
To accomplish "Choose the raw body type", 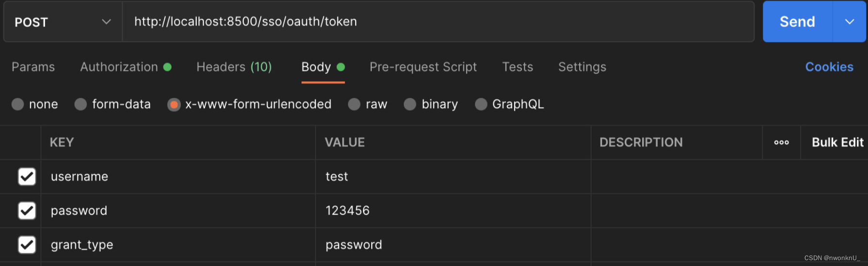I will [x=354, y=104].
